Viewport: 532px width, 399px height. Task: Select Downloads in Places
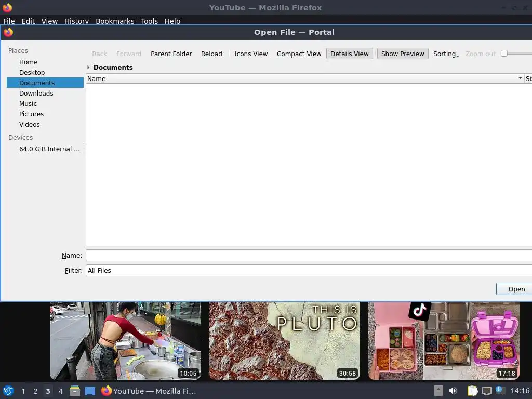pos(45,93)
